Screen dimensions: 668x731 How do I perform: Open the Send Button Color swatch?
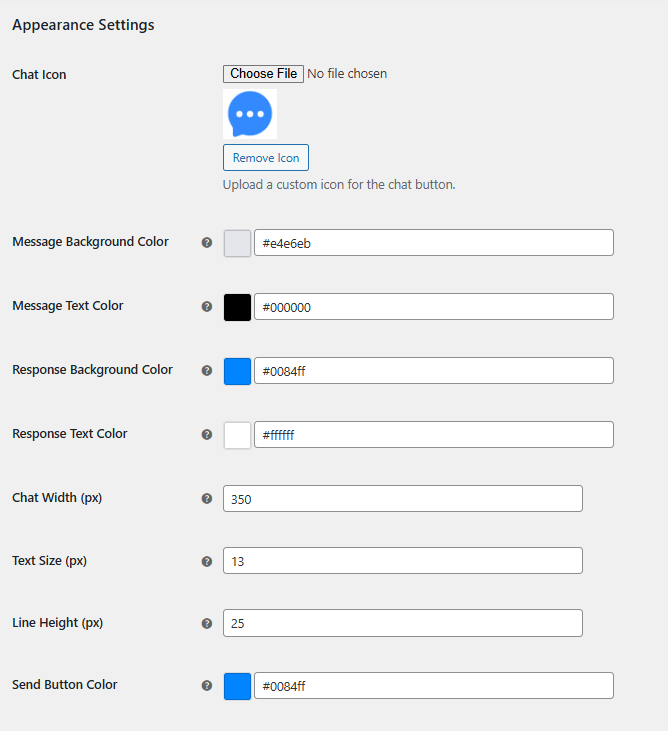[x=237, y=686]
